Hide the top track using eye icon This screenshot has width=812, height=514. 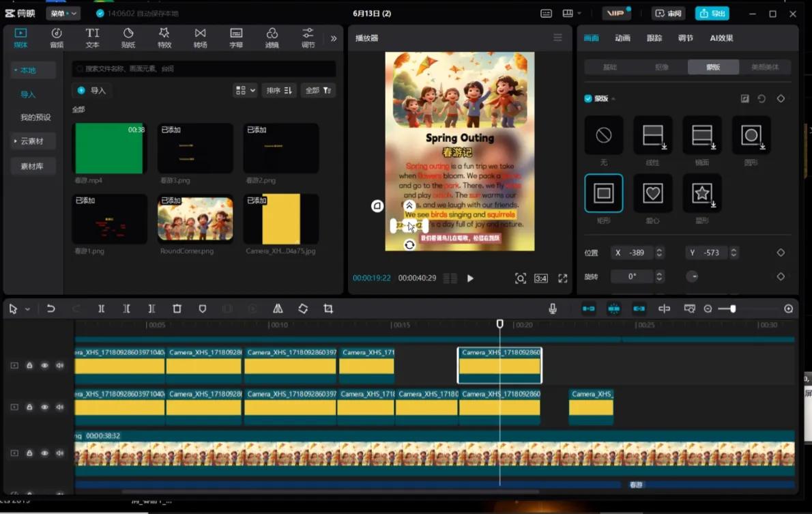(44, 365)
